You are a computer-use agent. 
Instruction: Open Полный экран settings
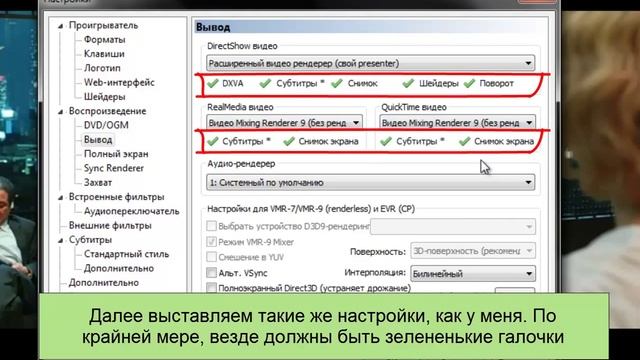pyautogui.click(x=116, y=154)
